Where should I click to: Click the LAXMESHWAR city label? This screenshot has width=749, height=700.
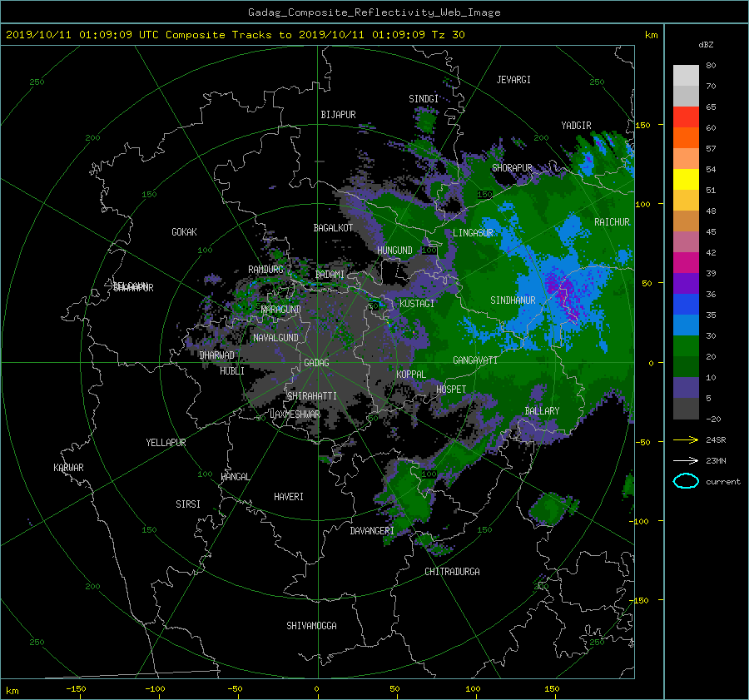295,415
